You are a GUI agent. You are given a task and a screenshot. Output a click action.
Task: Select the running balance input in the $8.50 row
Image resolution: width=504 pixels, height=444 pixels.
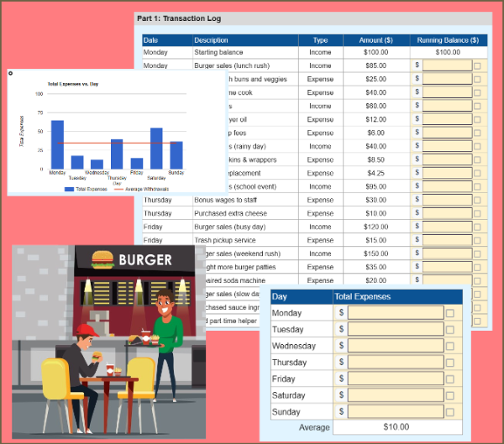point(447,159)
